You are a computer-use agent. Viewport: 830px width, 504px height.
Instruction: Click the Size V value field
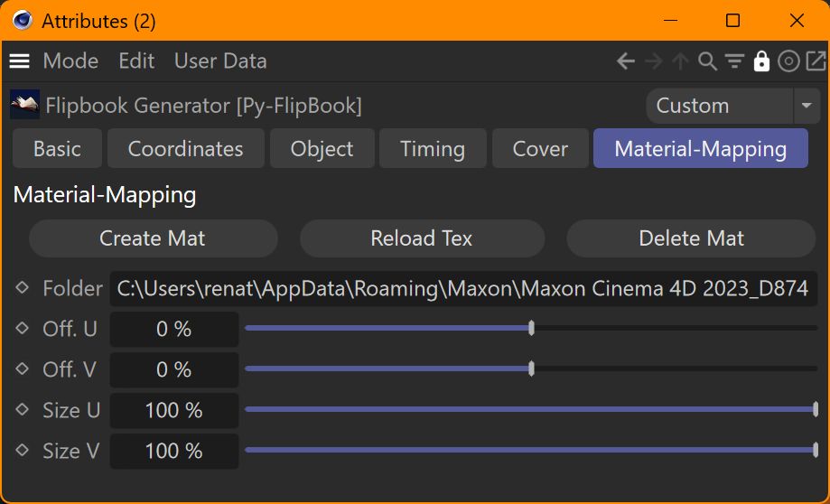point(174,451)
